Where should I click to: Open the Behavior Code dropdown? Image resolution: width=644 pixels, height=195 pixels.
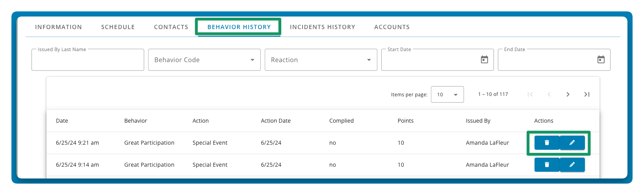[x=204, y=60]
